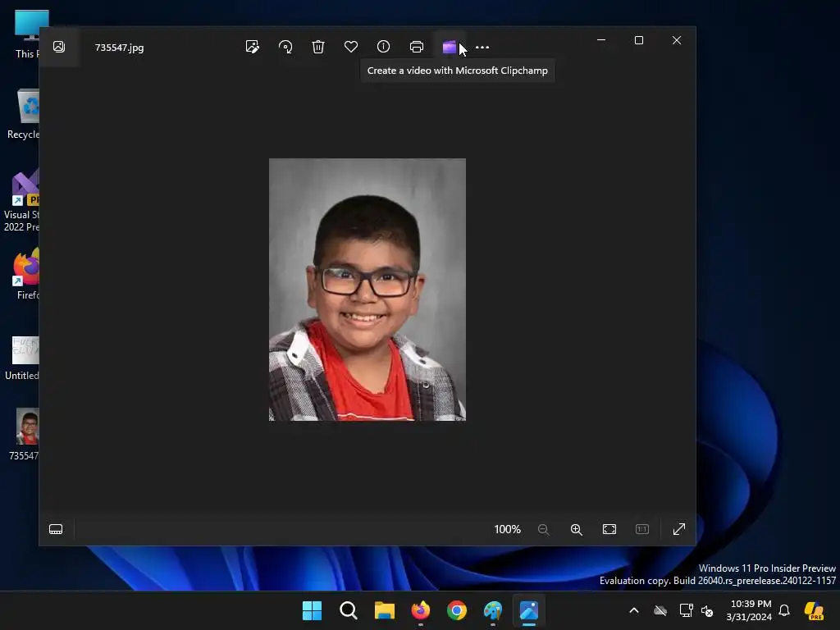Maximize the Photos window
840x630 pixels.
click(638, 40)
